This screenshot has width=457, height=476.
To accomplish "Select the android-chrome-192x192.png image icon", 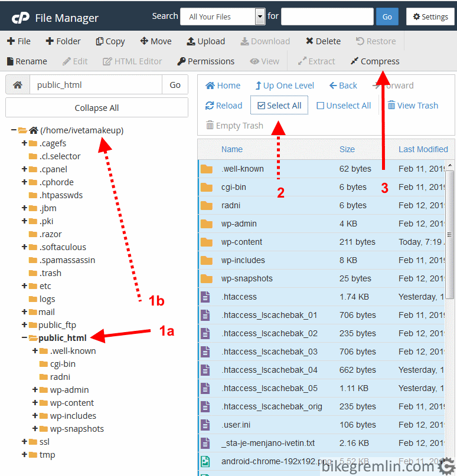I will pyautogui.click(x=205, y=461).
